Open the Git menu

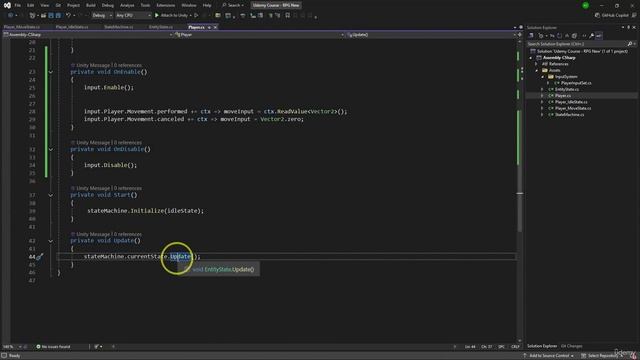coord(58,5)
